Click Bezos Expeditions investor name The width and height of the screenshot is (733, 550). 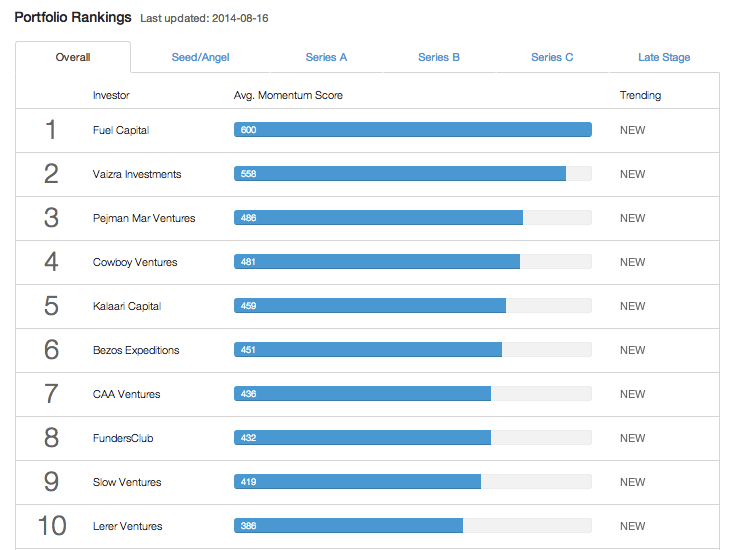pos(136,350)
